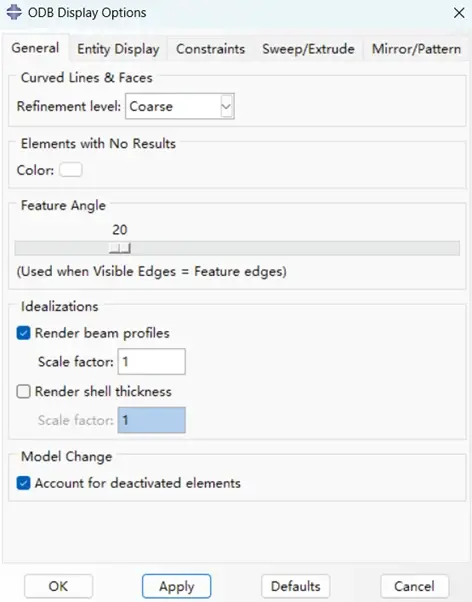Click the Feature Angle slider track
This screenshot has width=472, height=602.
[237, 248]
